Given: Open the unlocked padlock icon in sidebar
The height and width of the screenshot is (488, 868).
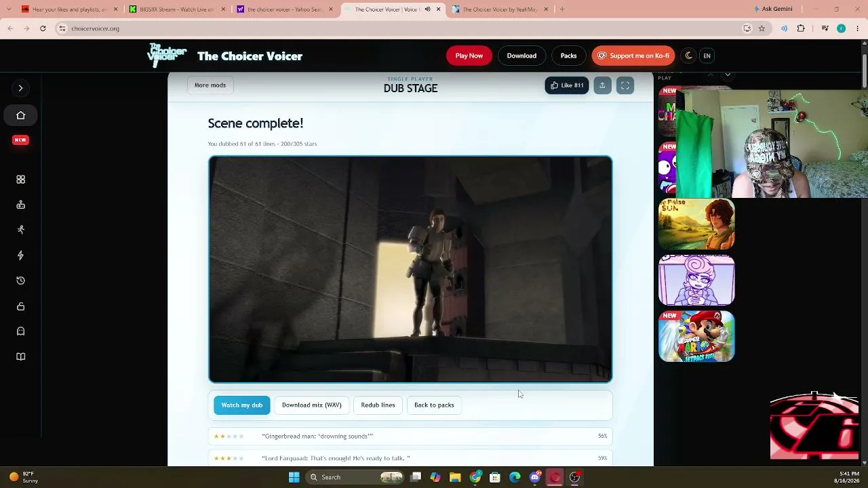Looking at the screenshot, I should click(x=20, y=306).
